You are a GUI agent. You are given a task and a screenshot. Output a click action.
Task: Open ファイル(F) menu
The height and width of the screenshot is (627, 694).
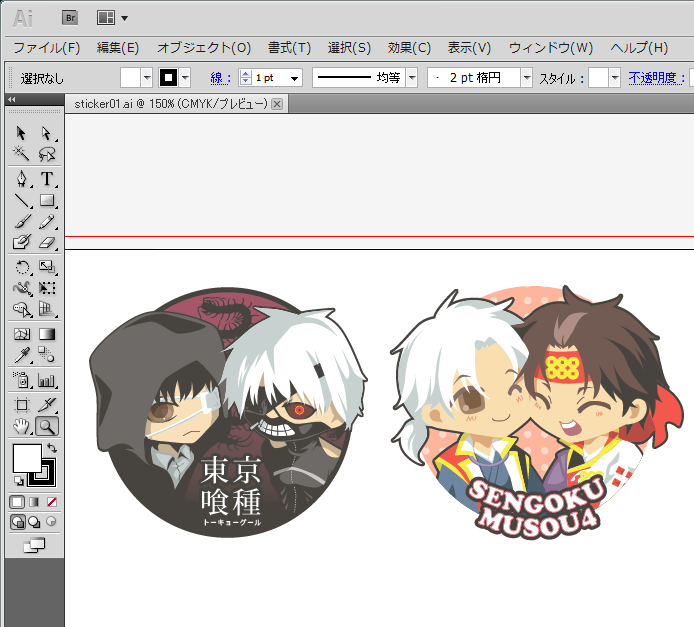tap(46, 47)
